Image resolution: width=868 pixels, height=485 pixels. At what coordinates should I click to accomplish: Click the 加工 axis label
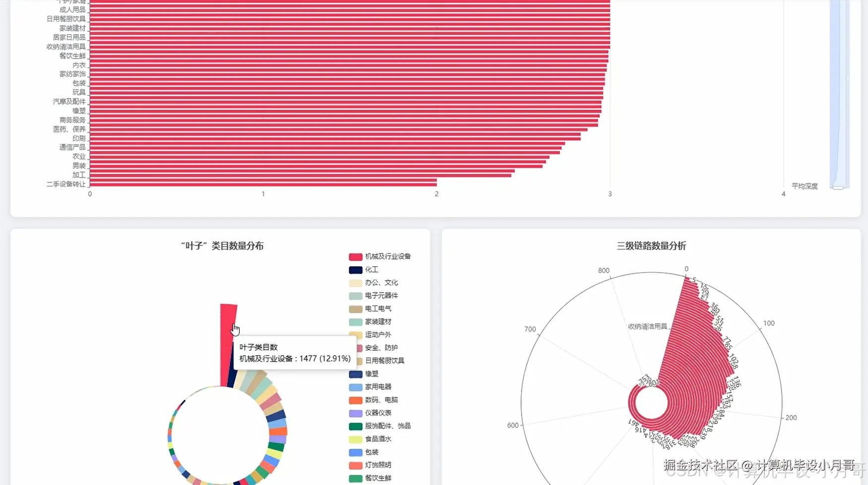coord(79,175)
